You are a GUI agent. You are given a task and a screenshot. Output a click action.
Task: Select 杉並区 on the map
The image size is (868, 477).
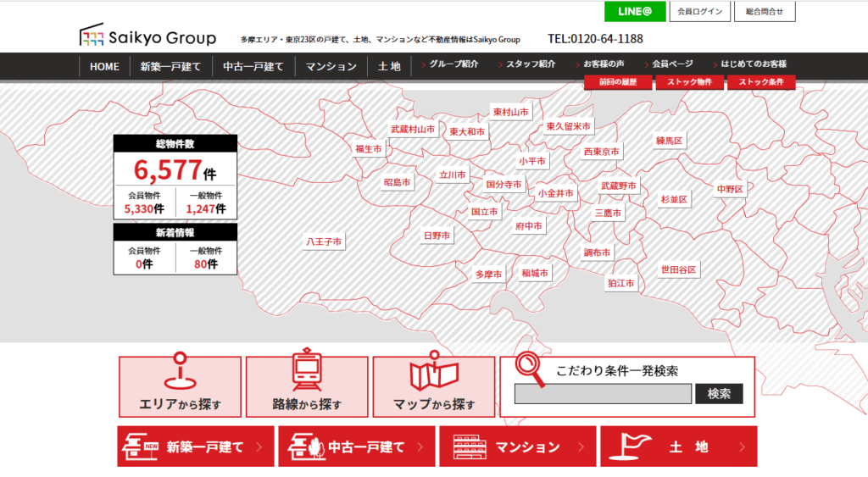(x=674, y=199)
